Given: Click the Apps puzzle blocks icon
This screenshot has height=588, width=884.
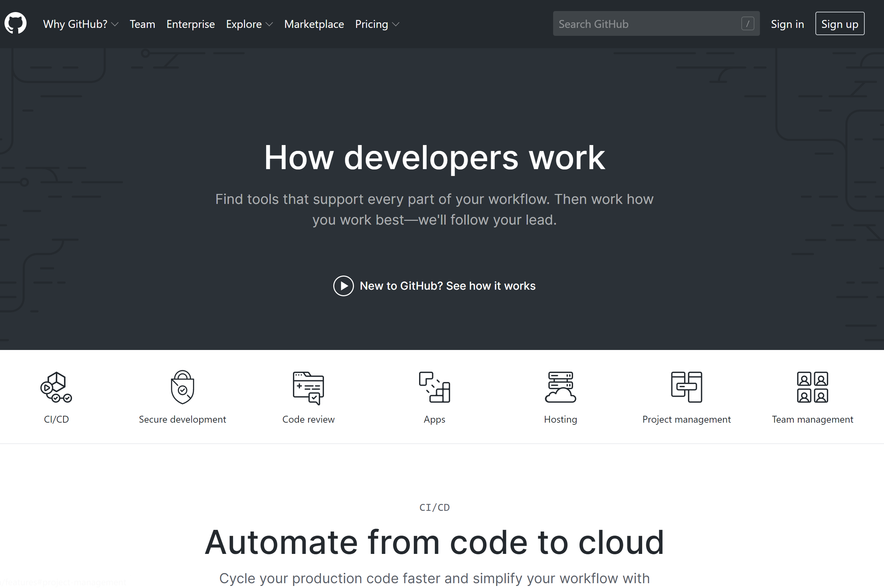Looking at the screenshot, I should tap(435, 387).
